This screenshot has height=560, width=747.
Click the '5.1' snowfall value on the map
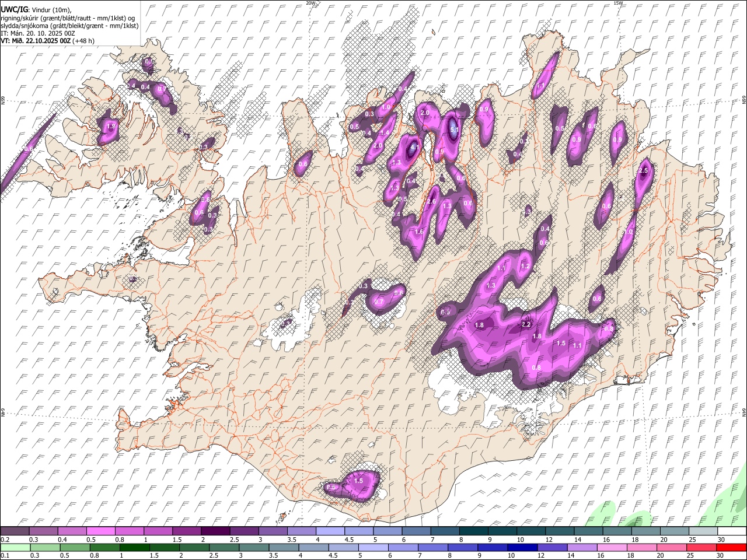point(454,130)
